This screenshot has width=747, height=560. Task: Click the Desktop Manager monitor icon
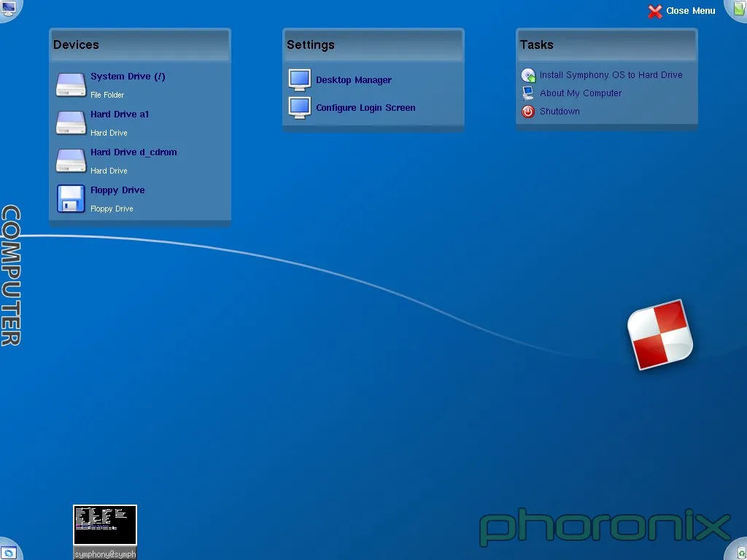pos(300,80)
